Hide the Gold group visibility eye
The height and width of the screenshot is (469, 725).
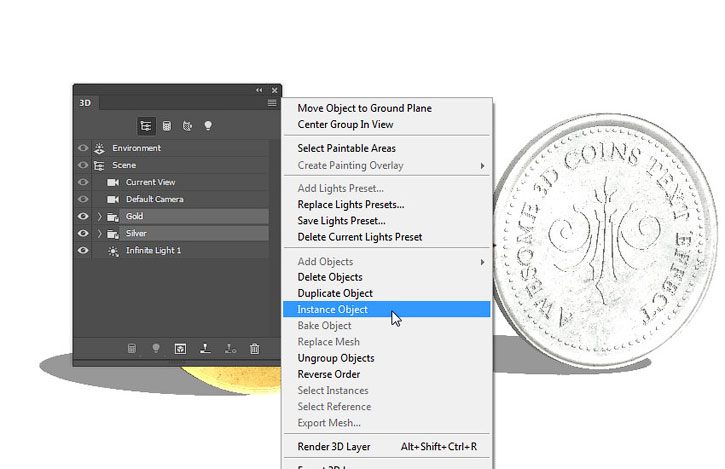(83, 216)
